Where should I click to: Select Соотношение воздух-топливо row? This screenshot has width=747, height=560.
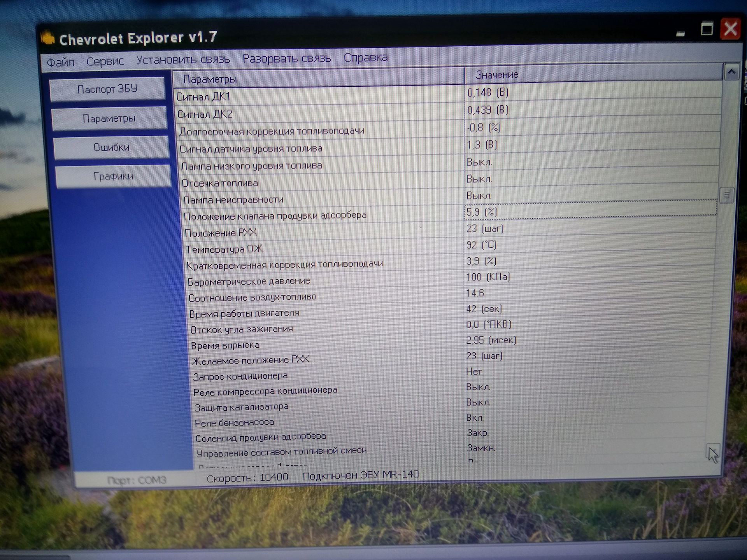[451, 295]
